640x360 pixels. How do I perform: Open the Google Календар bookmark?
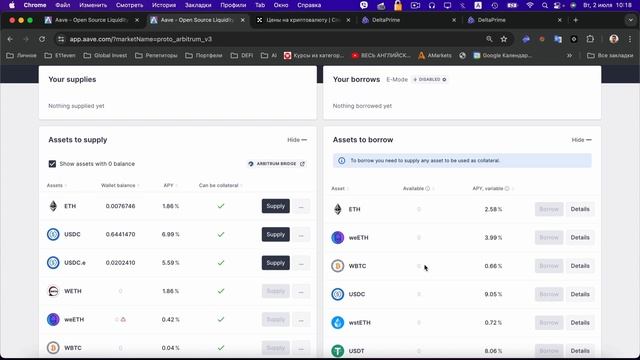pos(503,56)
